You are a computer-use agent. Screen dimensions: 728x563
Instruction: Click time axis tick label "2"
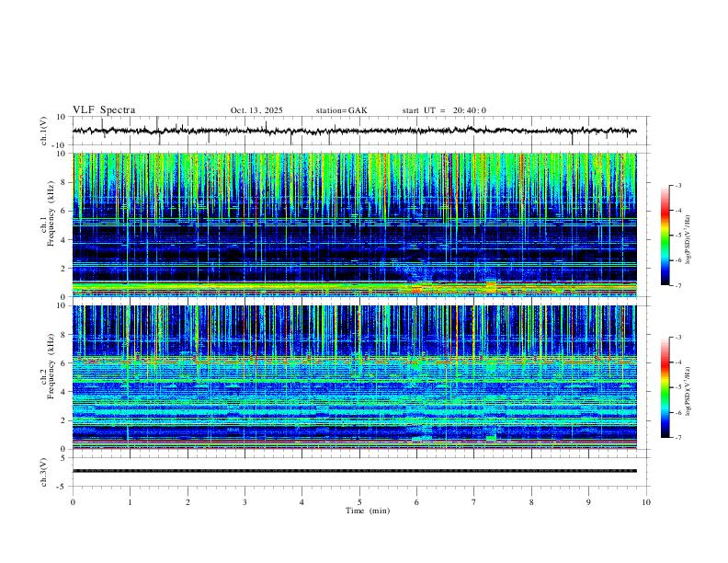point(188,502)
